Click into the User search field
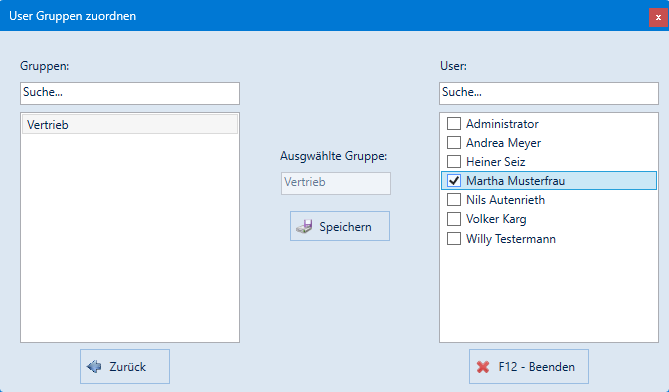669x392 pixels. point(549,93)
